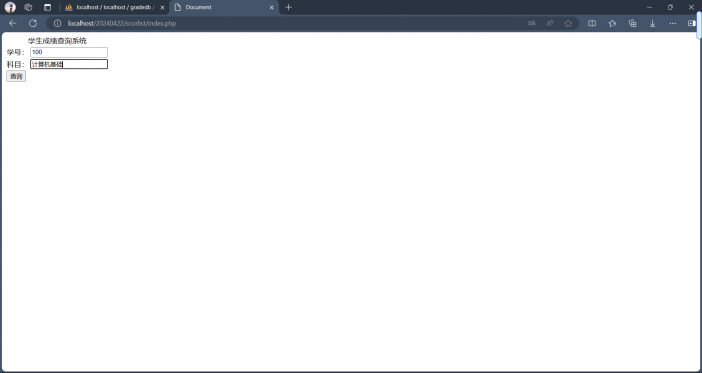Minimize the browser window
702x373 pixels.
[649, 7]
